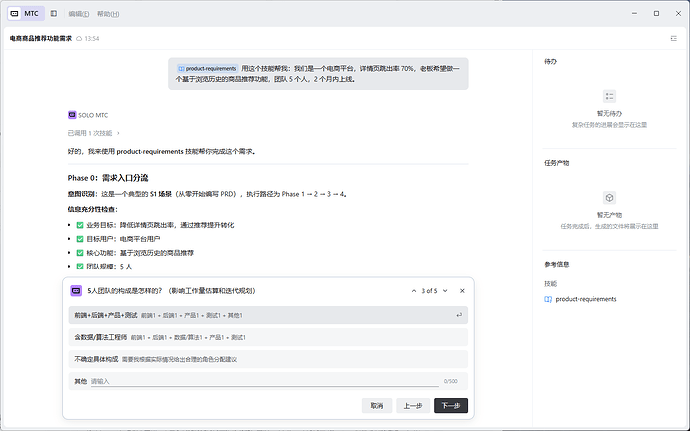Go to next question with down chevron
Viewport: 690px width, 431px height.
point(445,291)
